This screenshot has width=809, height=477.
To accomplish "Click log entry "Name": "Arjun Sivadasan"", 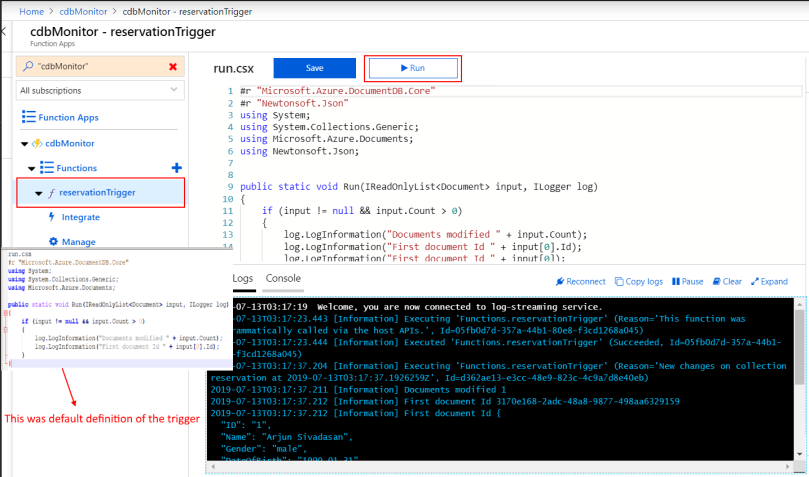I will (x=287, y=437).
